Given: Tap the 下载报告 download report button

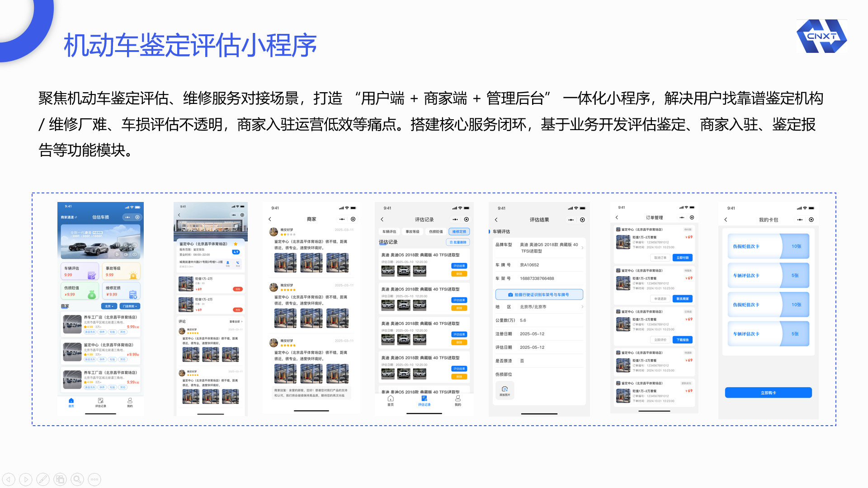Looking at the screenshot, I should coord(683,340).
